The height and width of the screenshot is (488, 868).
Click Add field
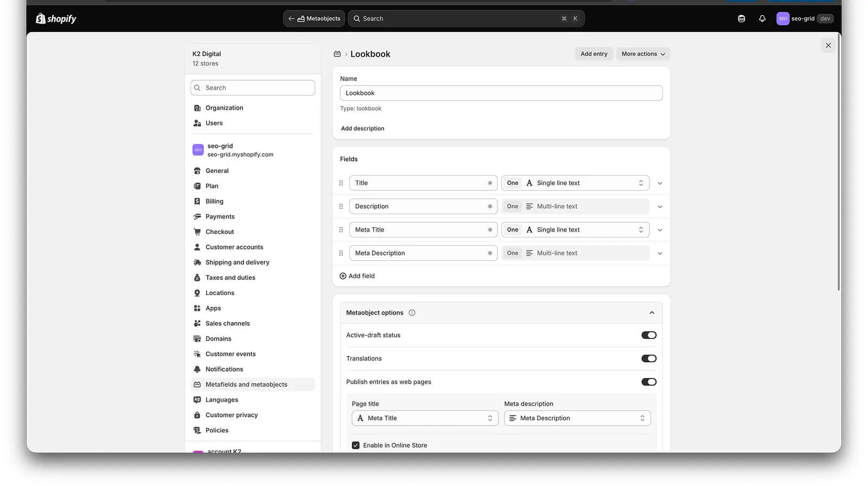[x=357, y=276]
